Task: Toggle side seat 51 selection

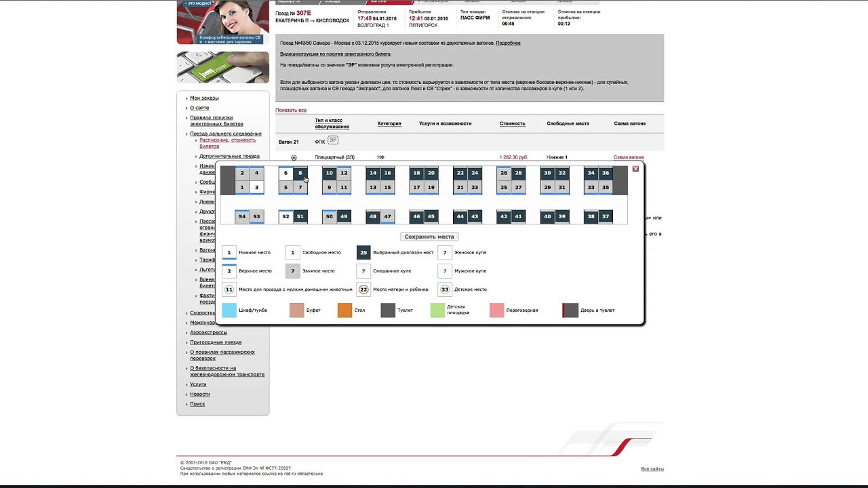Action: pyautogui.click(x=300, y=216)
